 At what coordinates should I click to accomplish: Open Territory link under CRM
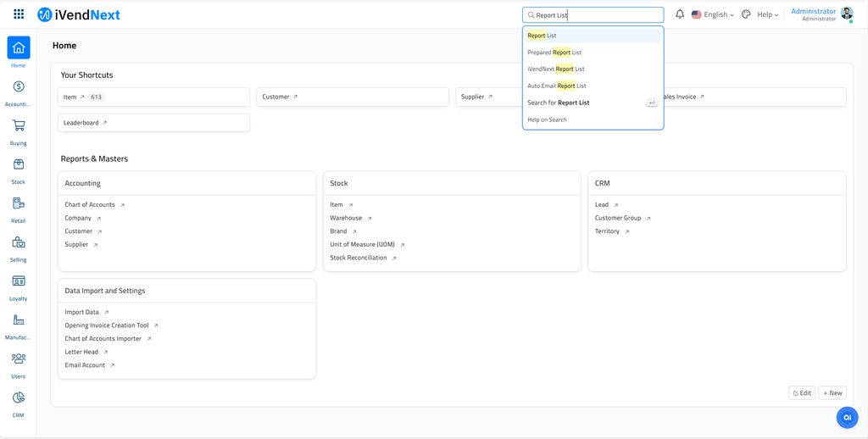pos(607,231)
